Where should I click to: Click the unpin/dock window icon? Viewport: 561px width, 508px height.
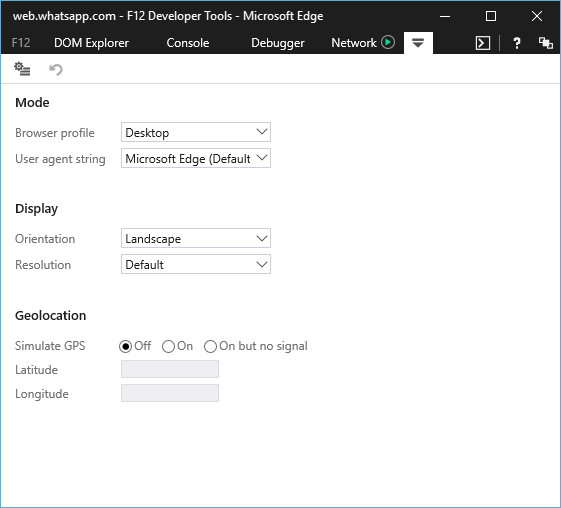[x=546, y=43]
